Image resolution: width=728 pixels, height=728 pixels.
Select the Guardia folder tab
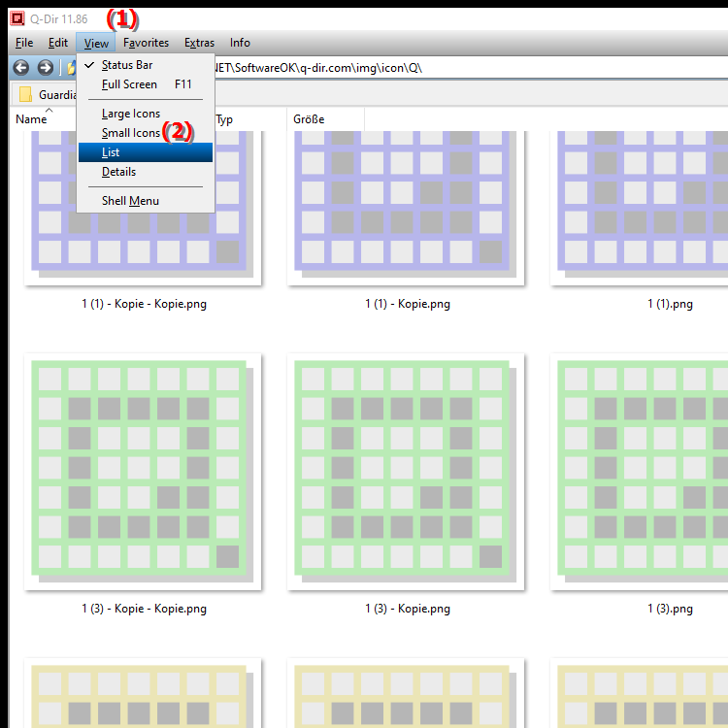[45, 94]
